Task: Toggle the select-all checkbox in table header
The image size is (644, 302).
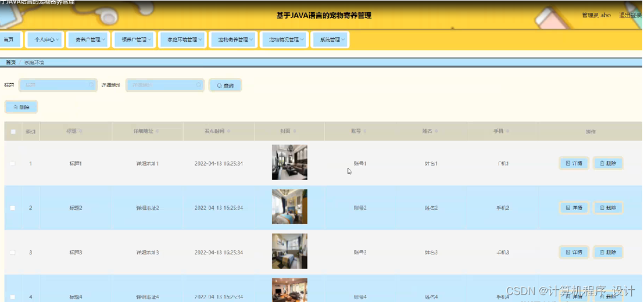Action: 13,132
